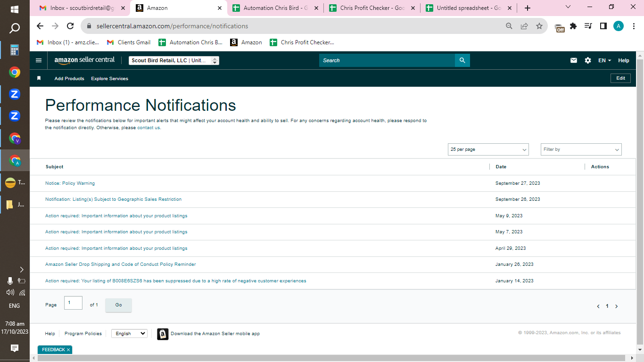Open the April 29, 2023 Action required notification
Screen dimensions: 644x362
pos(116,248)
